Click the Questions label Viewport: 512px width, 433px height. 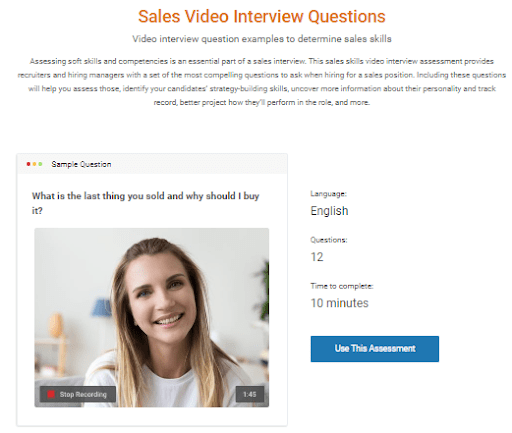click(x=329, y=240)
